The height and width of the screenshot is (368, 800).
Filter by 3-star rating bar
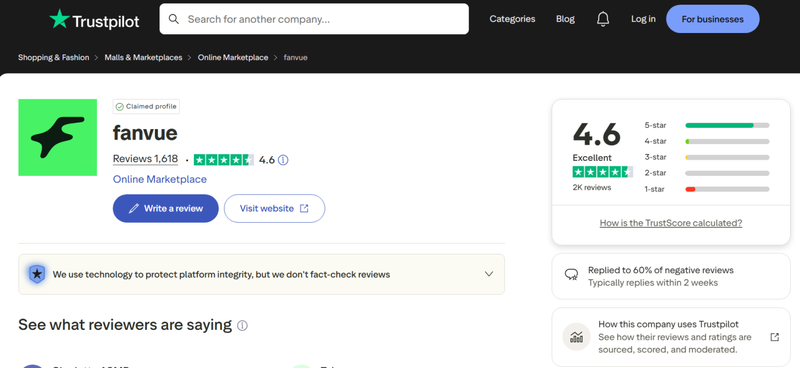click(x=727, y=157)
